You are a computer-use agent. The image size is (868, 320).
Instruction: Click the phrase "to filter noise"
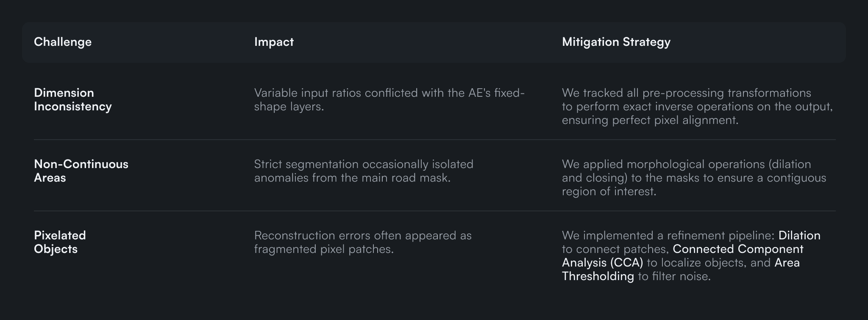point(674,277)
